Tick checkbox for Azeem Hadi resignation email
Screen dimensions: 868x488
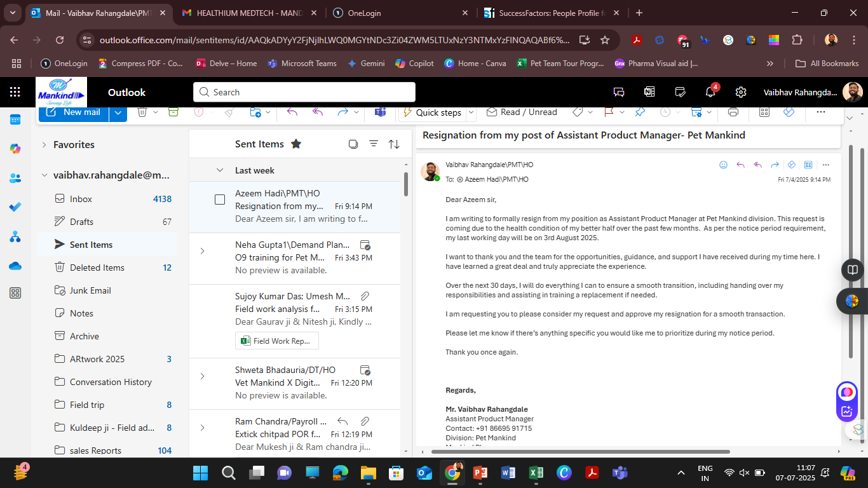click(220, 200)
